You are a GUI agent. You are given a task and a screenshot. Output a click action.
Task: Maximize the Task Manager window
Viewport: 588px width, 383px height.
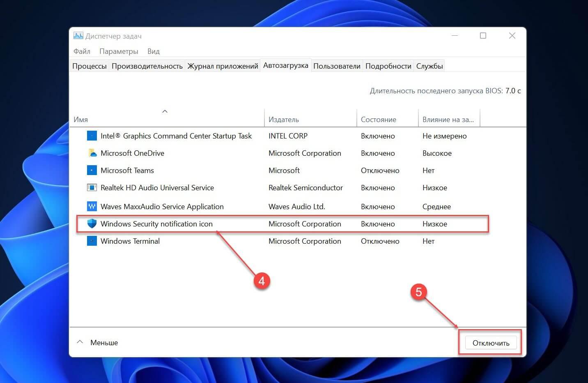coord(483,36)
